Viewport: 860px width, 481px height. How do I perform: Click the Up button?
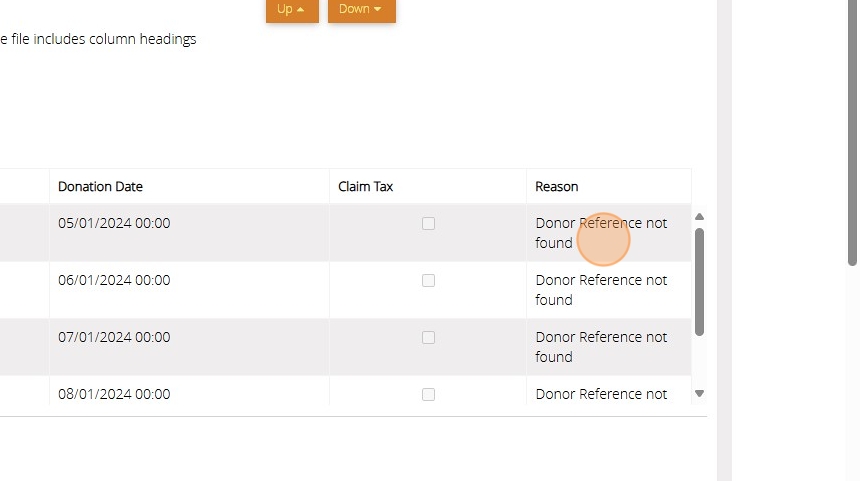(291, 10)
